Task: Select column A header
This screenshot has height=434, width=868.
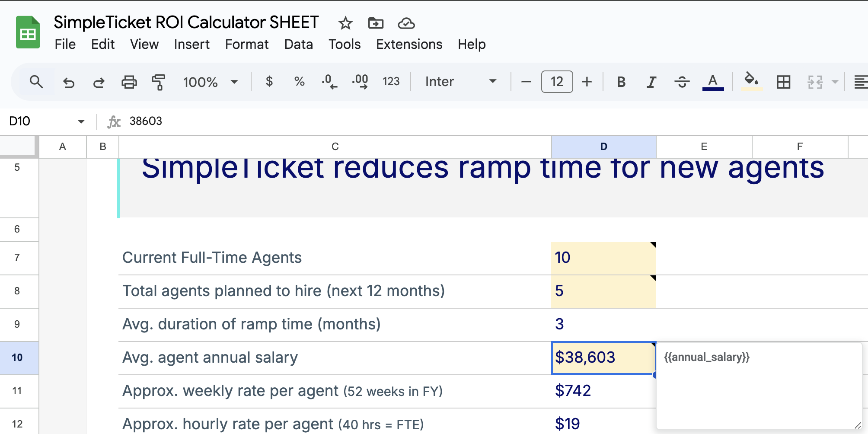Action: coord(63,147)
